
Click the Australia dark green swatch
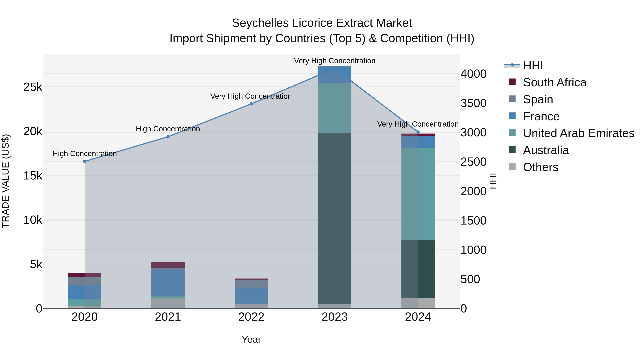(512, 150)
